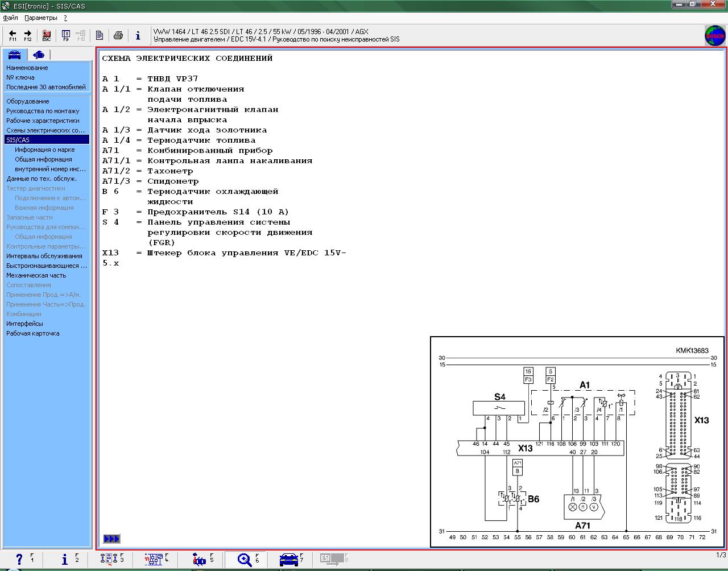Viewport: 728px width, 571px height.
Task: Open Рабочая карточка
Action: (33, 333)
